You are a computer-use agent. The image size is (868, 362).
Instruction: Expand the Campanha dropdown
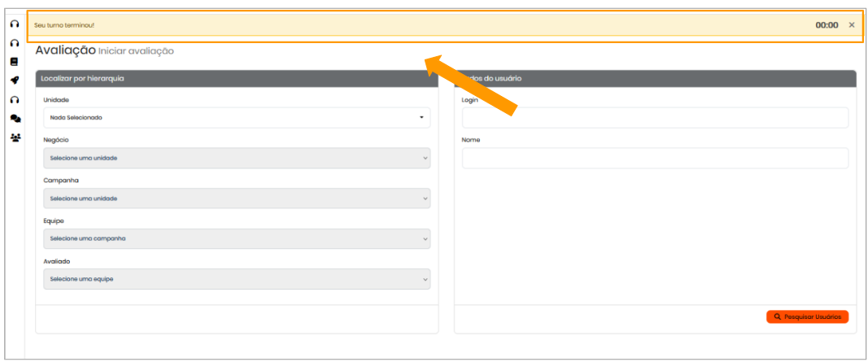[236, 198]
